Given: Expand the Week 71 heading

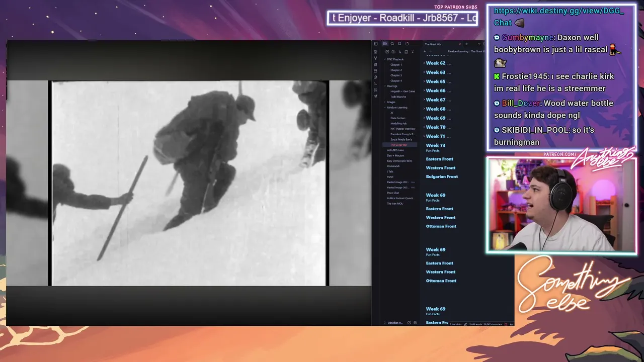Looking at the screenshot, I should coord(424,136).
